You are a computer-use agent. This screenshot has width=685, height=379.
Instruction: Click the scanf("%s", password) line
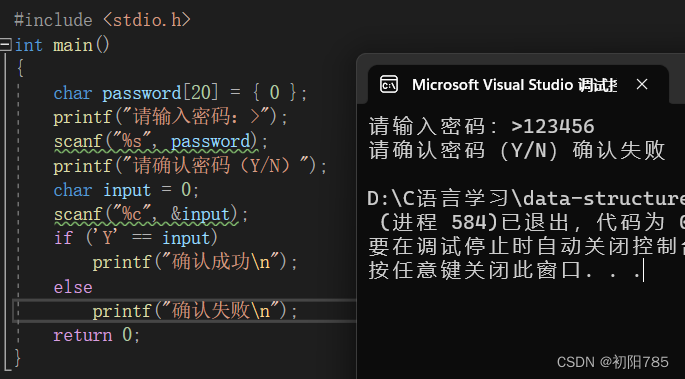click(161, 141)
